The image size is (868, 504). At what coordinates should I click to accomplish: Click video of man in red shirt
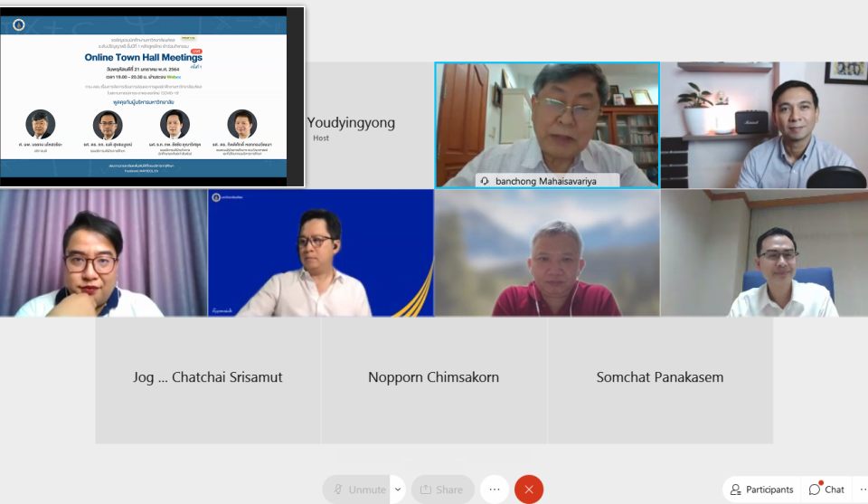546,253
